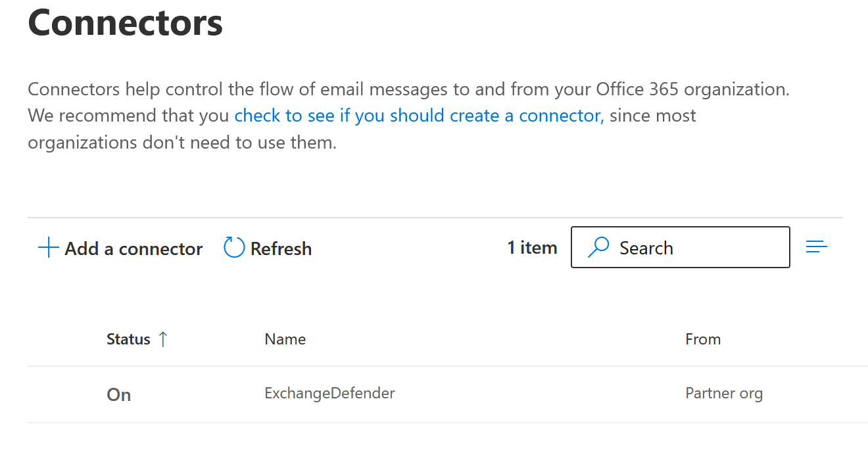Click Partner org in the From column

click(724, 393)
